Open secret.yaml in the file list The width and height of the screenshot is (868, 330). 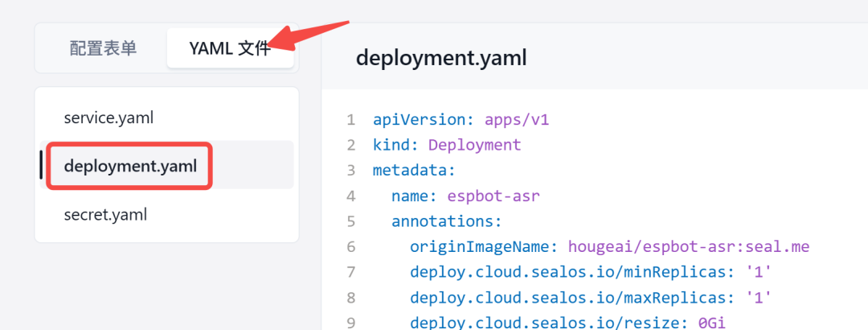pos(105,215)
